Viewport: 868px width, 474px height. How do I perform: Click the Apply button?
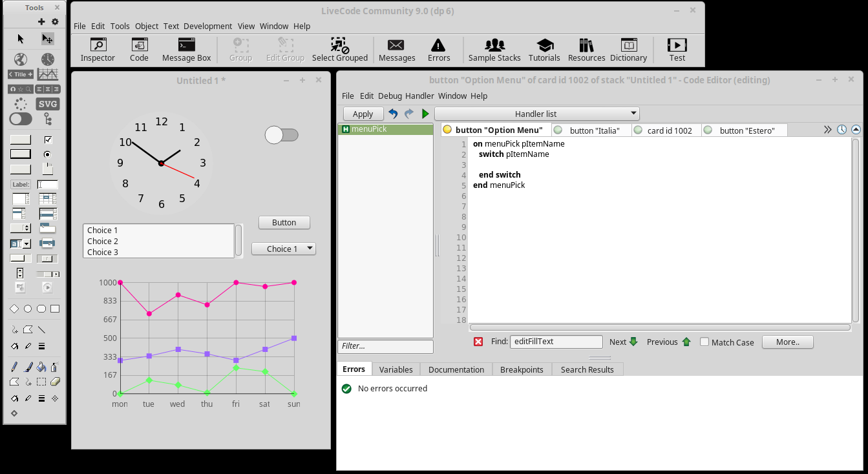(363, 114)
